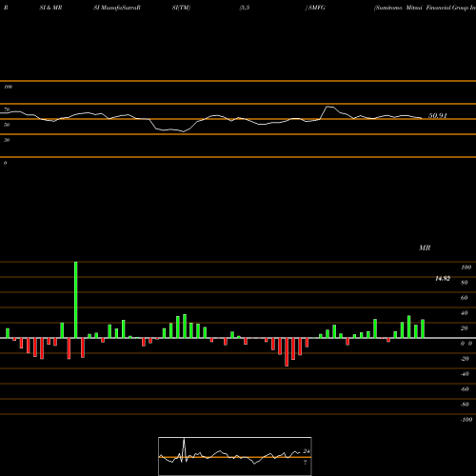Click the 'SI MunafaSutraR' header text
476x476 pixels.
[117, 8]
